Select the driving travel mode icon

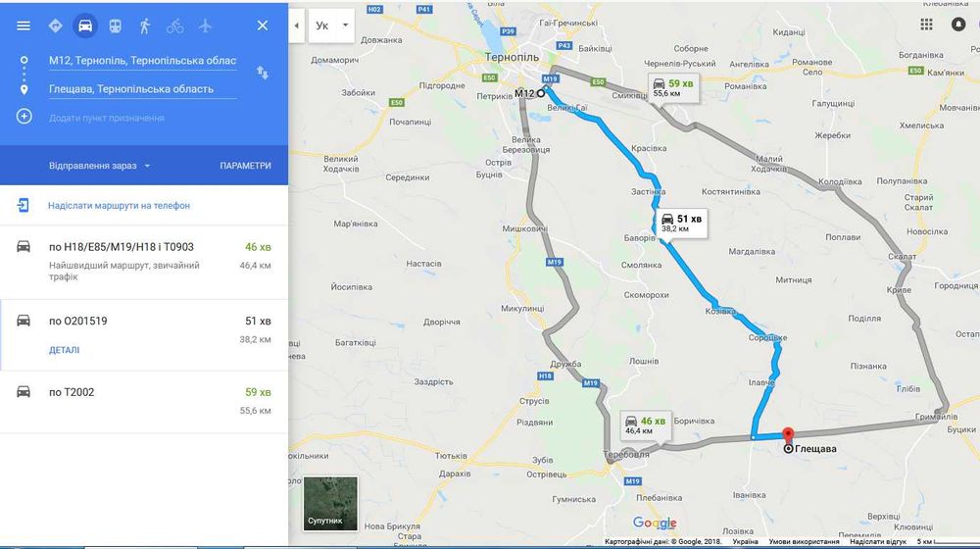pos(85,25)
